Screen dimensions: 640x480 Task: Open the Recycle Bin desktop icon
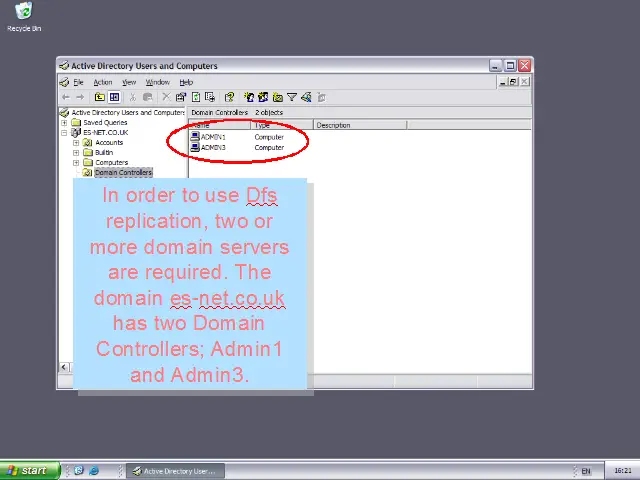pos(24,17)
